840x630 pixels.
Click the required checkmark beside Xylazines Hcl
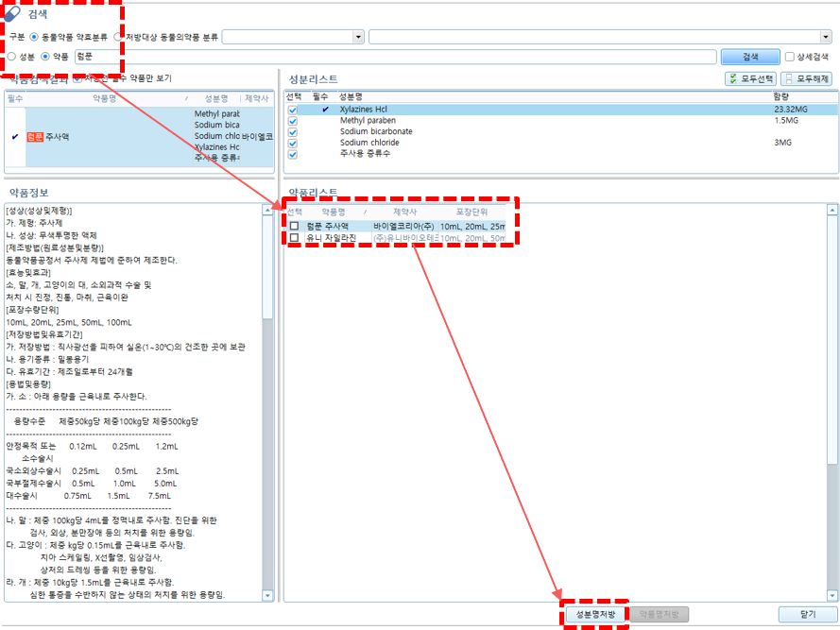tap(325, 110)
